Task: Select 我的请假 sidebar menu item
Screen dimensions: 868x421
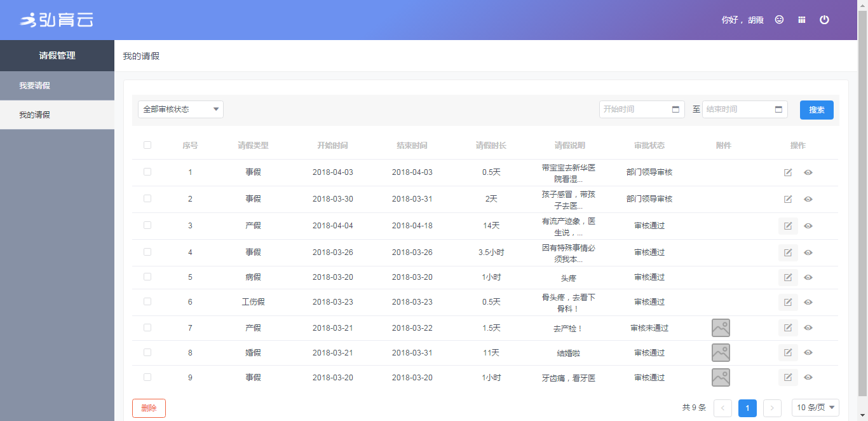Action: point(57,115)
